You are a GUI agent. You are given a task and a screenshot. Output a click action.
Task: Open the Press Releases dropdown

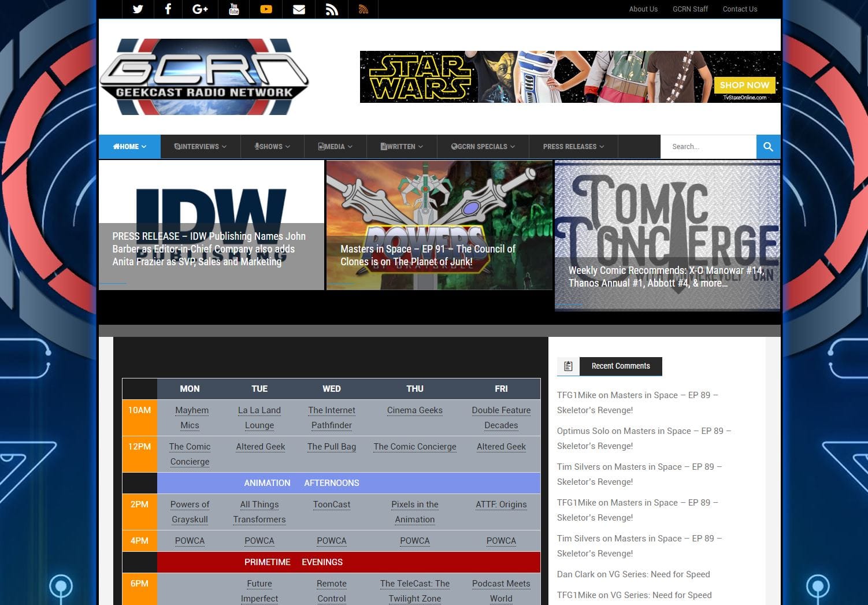[573, 147]
